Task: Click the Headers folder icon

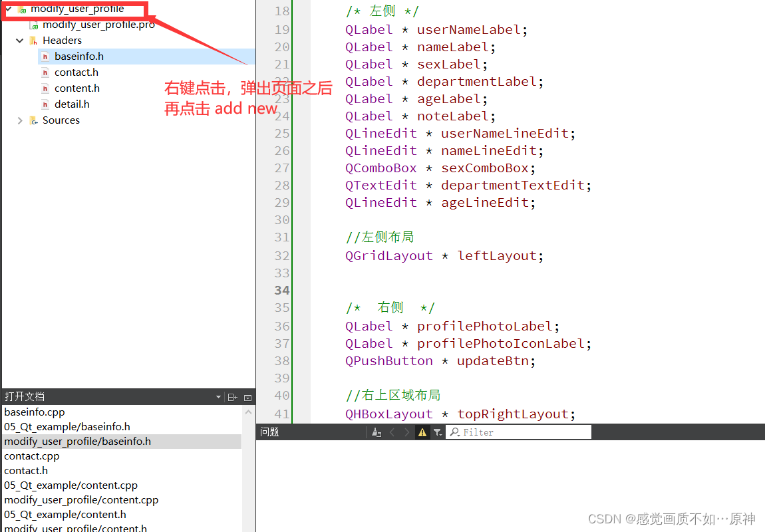Action: point(33,41)
